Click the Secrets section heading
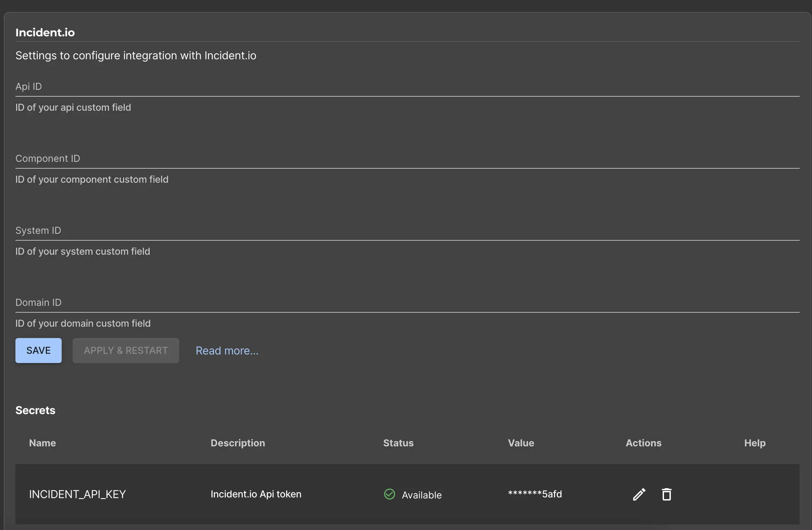This screenshot has width=812, height=530. 35,410
